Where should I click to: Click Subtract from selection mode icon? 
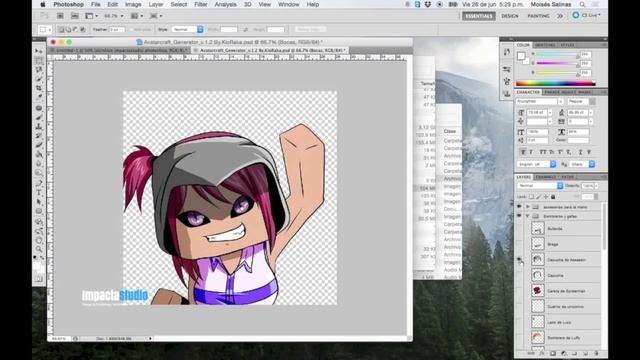click(76, 29)
